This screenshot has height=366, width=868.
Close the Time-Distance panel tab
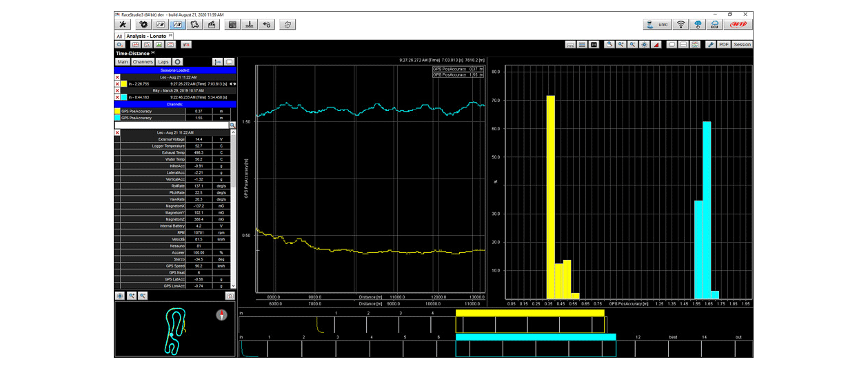pos(153,52)
